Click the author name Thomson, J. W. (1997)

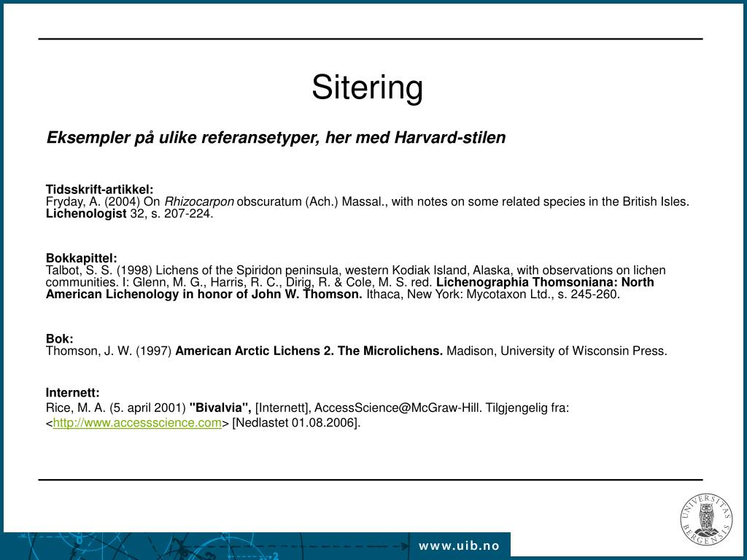coord(109,351)
